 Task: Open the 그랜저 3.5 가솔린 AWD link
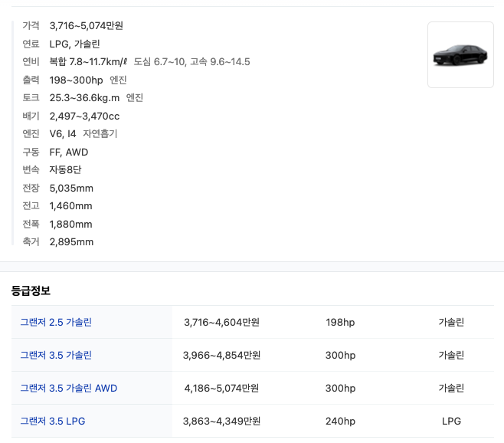click(x=69, y=388)
